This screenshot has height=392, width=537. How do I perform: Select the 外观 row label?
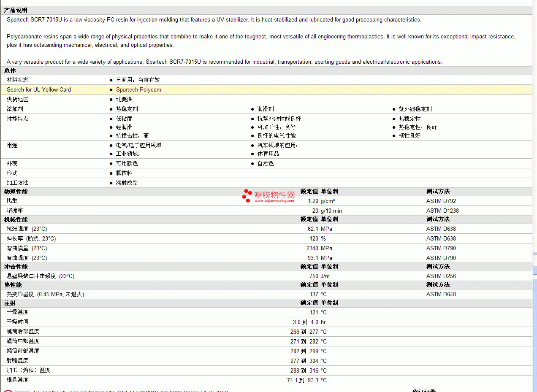[12, 163]
